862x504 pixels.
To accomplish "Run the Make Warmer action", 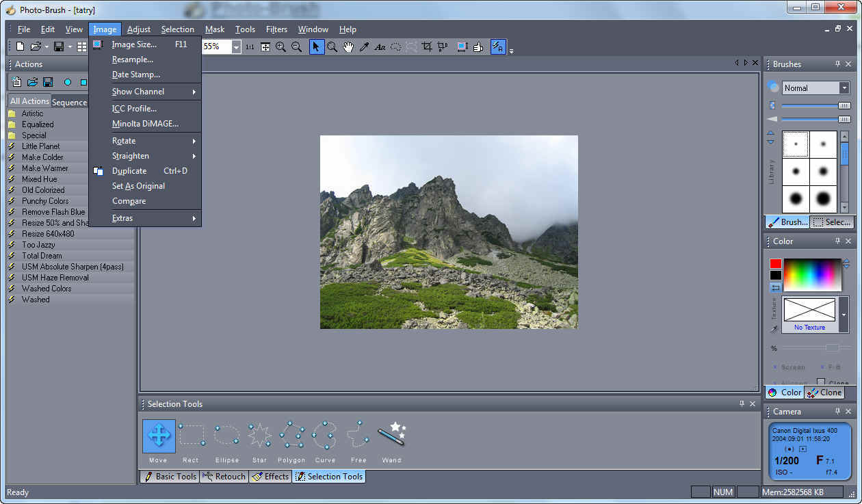I will pyautogui.click(x=44, y=168).
